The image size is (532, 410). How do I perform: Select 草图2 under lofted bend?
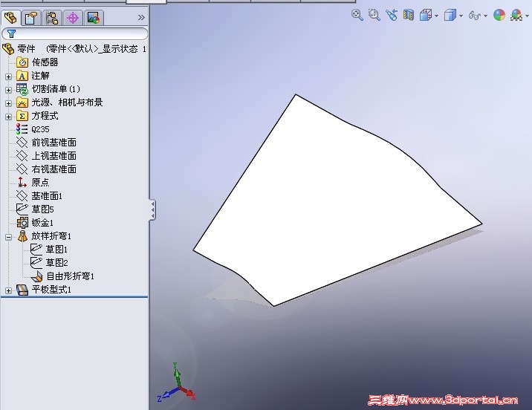(x=49, y=263)
